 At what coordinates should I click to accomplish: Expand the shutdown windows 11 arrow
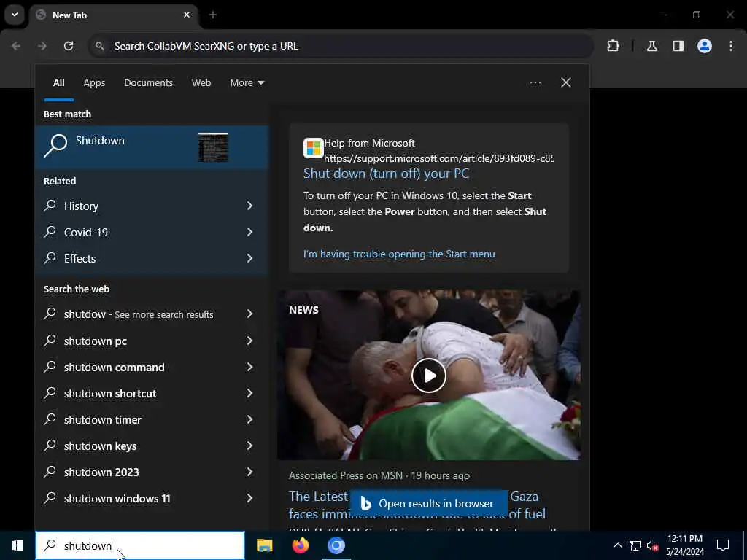tap(249, 498)
